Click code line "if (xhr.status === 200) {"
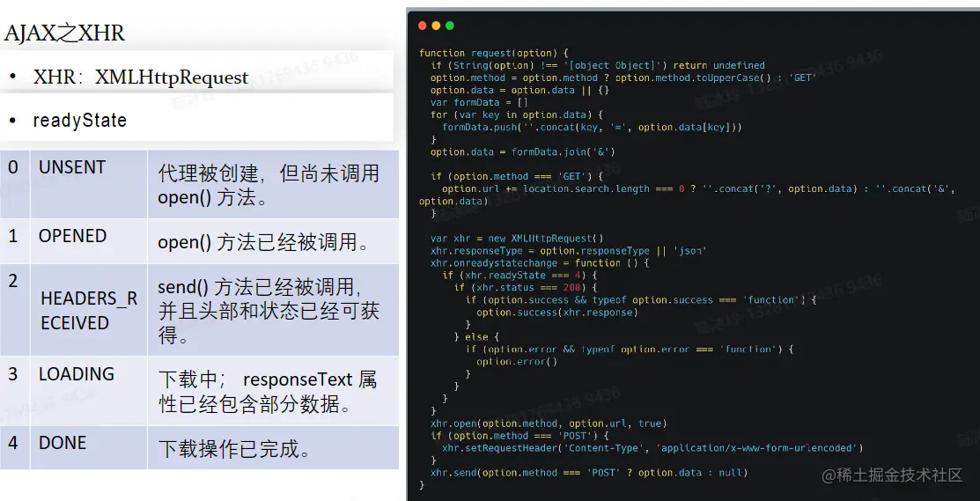Image resolution: width=980 pixels, height=501 pixels. (524, 287)
